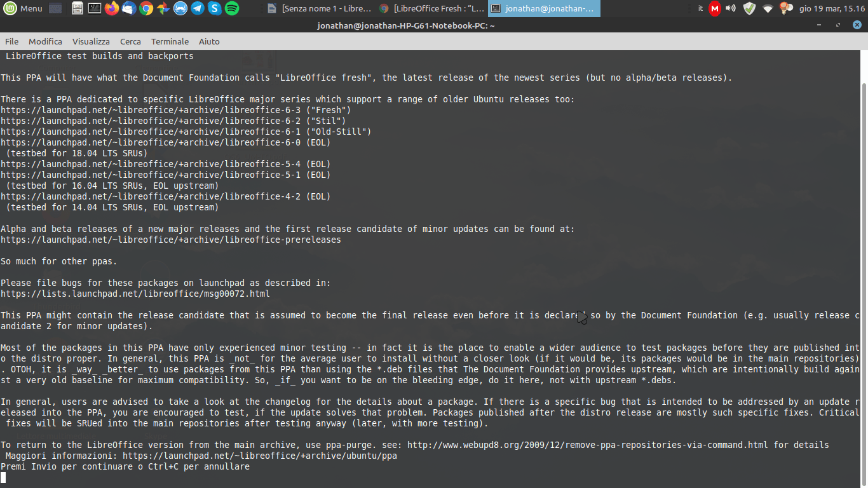Open the Wi-Fi network tray icon

pos(768,8)
